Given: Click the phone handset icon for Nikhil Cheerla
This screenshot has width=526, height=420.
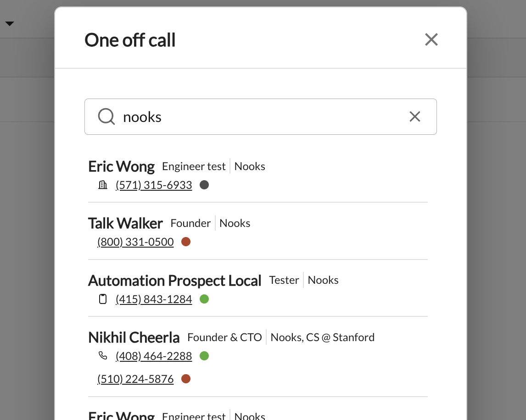Looking at the screenshot, I should click(103, 356).
